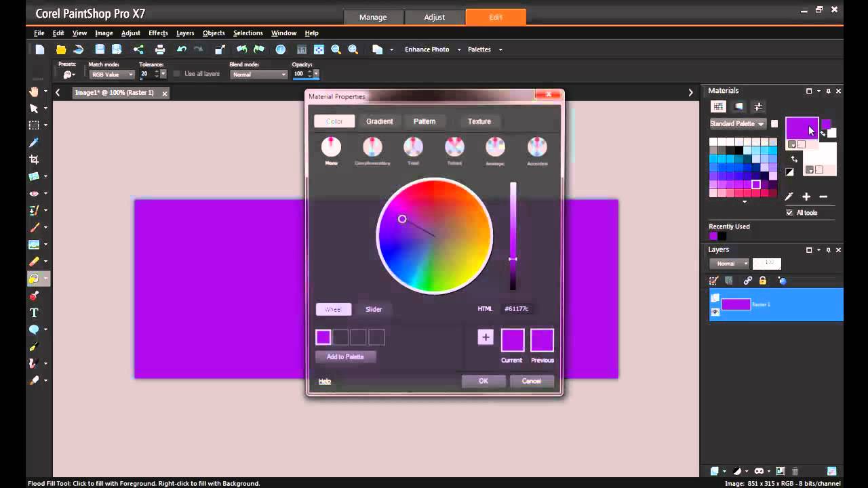Set black and white default colors
Viewport: 868px width, 488px height.
click(x=789, y=172)
